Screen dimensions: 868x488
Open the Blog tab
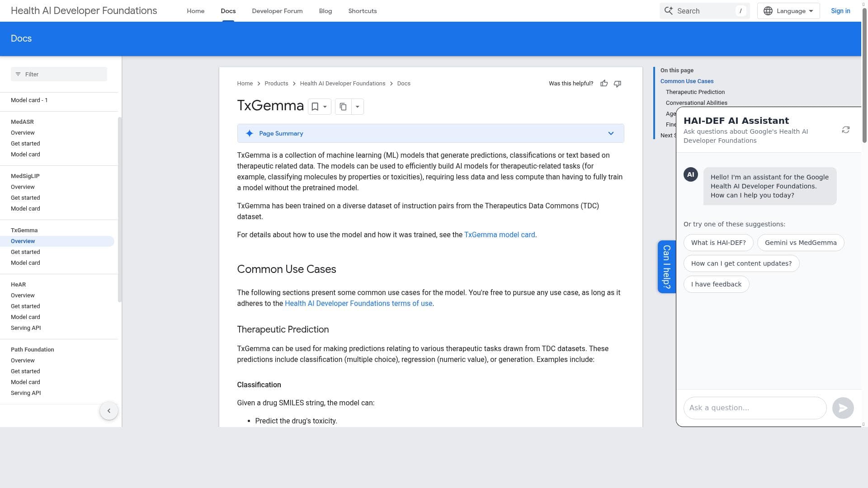[325, 11]
